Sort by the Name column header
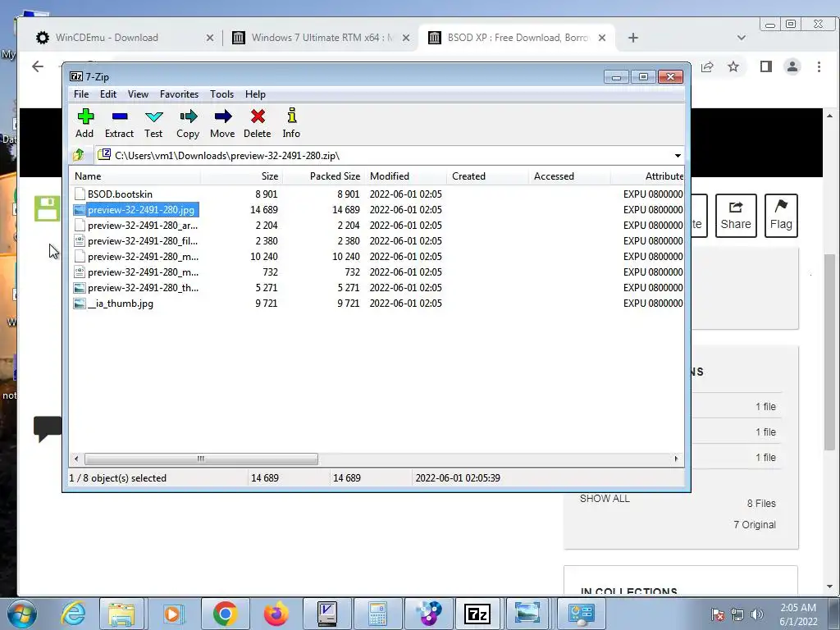Image resolution: width=840 pixels, height=630 pixels. pyautogui.click(x=135, y=176)
